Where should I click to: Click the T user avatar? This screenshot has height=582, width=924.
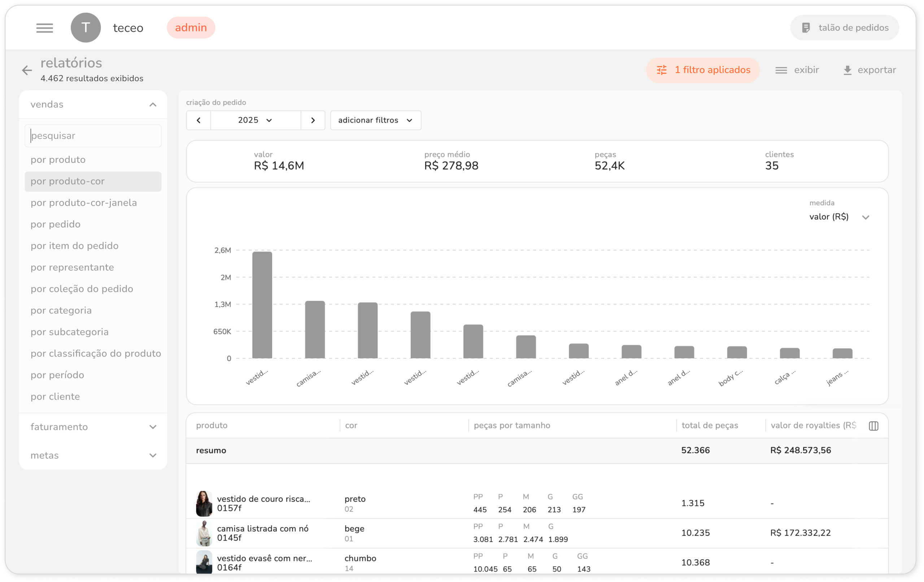pyautogui.click(x=86, y=28)
